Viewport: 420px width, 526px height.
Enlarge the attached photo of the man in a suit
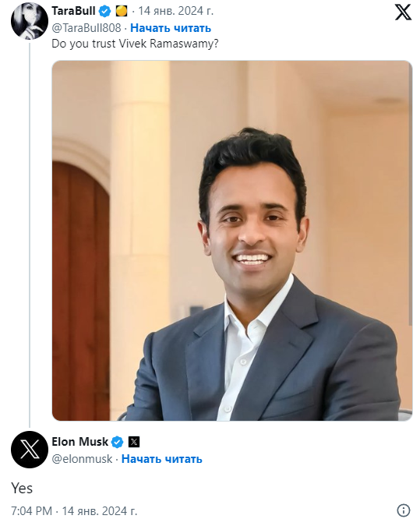(232, 241)
